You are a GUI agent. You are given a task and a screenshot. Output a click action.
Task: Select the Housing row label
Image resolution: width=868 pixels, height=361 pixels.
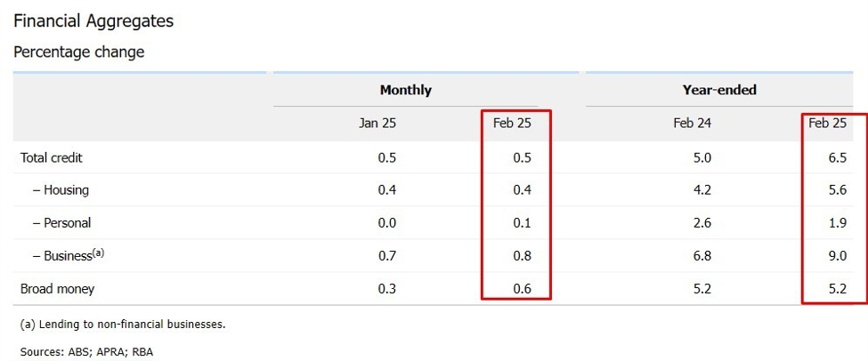click(x=61, y=190)
